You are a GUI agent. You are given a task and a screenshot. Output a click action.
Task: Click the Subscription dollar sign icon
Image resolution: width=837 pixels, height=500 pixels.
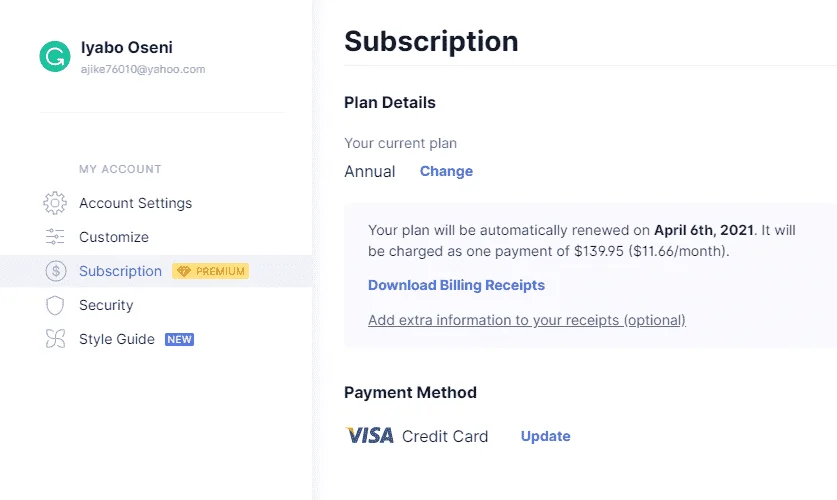tap(56, 271)
